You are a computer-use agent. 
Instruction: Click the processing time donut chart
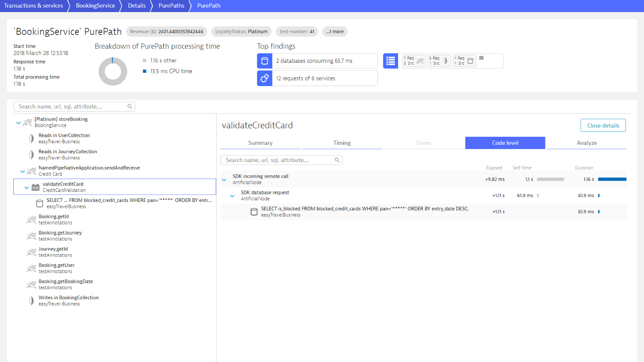point(113,72)
